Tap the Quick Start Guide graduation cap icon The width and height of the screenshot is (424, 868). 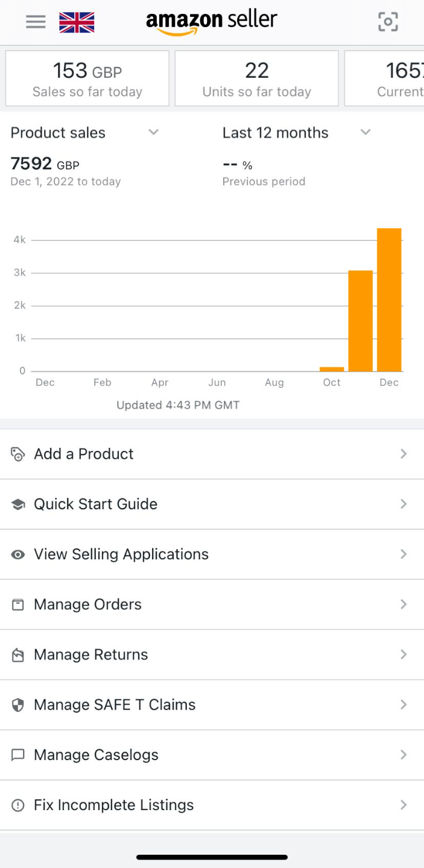coord(18,505)
